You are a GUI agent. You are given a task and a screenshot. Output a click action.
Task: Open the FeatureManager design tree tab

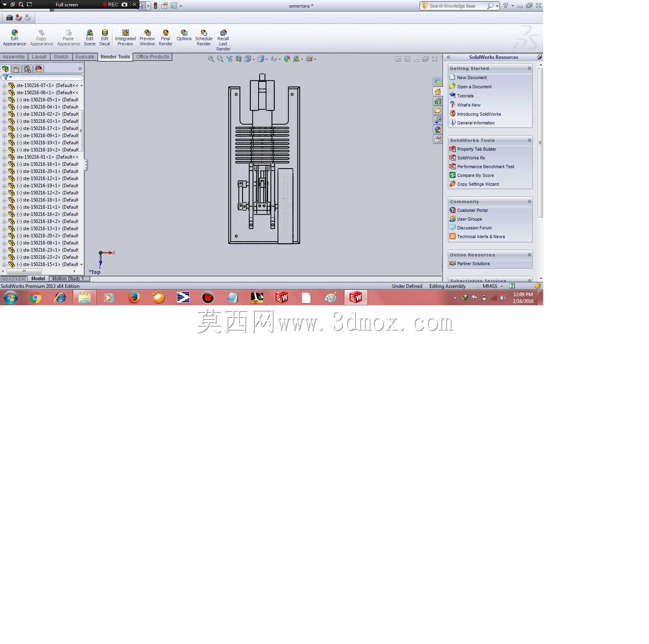pyautogui.click(x=6, y=69)
